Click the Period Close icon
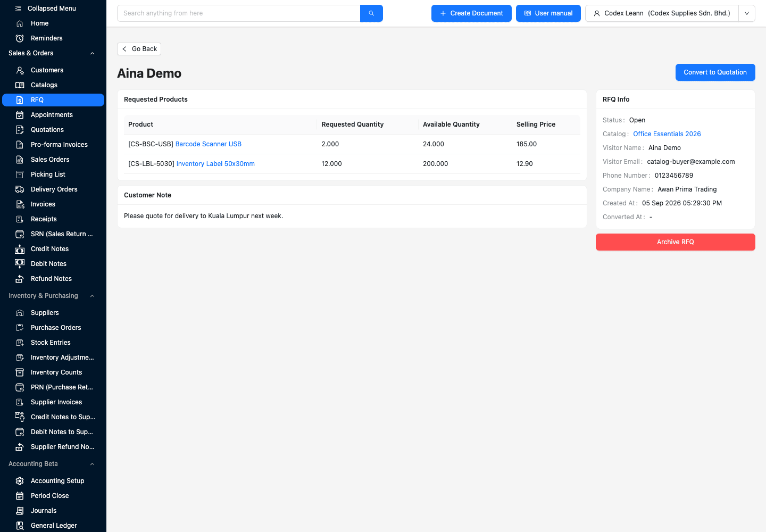Viewport: 766px width, 532px height. (x=20, y=496)
